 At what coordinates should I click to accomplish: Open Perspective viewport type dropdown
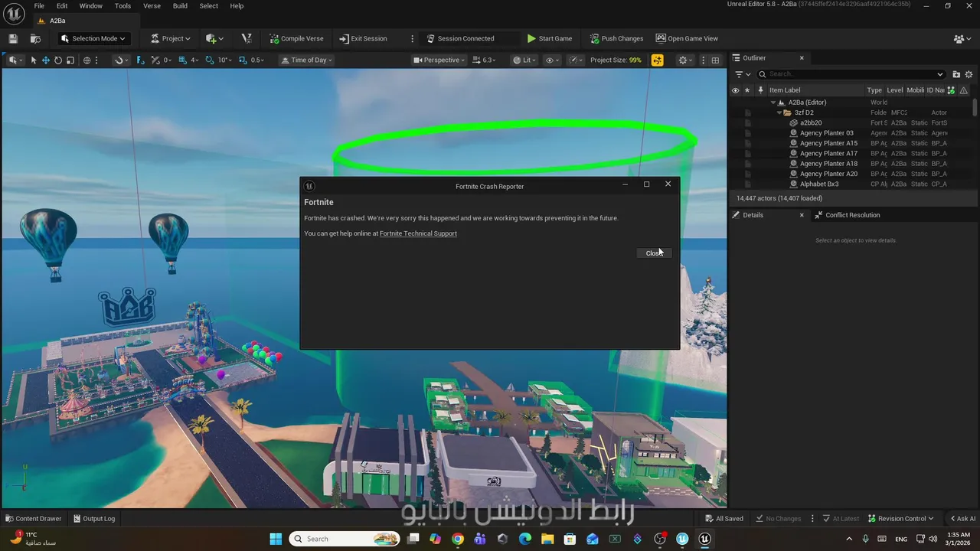click(x=439, y=60)
